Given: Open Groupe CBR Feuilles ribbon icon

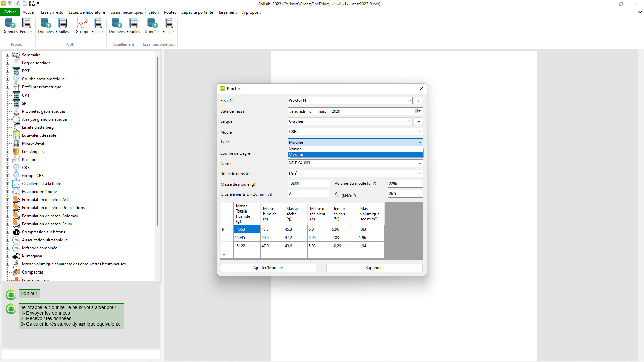Looking at the screenshot, I should [98, 26].
